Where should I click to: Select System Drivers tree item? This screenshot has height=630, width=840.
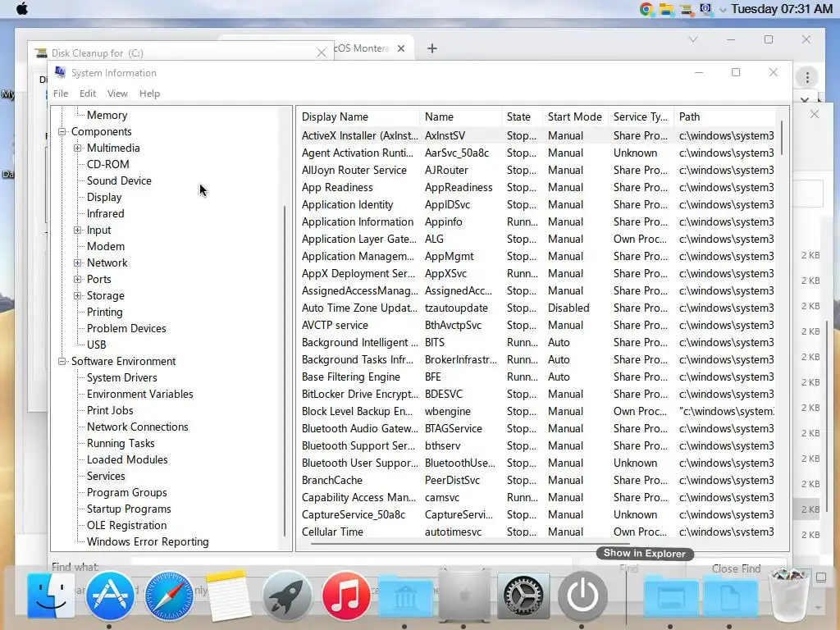click(x=122, y=377)
